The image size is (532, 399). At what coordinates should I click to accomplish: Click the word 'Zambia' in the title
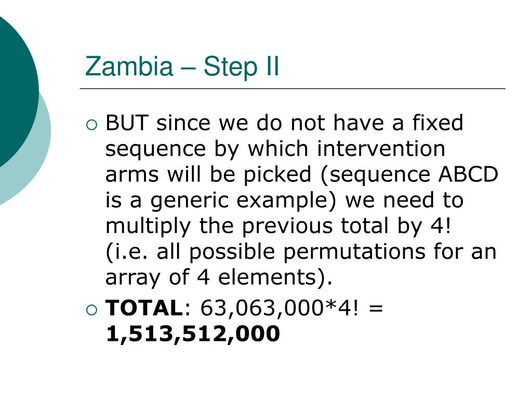coord(129,66)
